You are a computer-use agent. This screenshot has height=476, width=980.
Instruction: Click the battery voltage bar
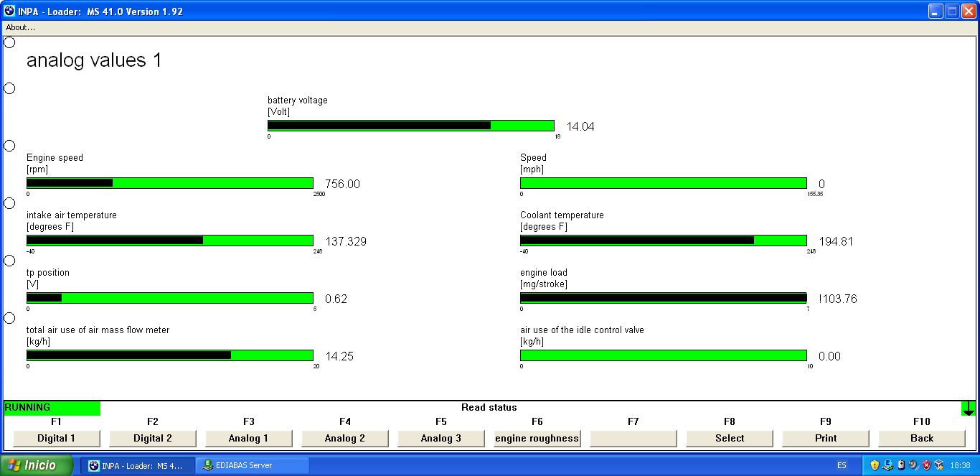point(411,126)
